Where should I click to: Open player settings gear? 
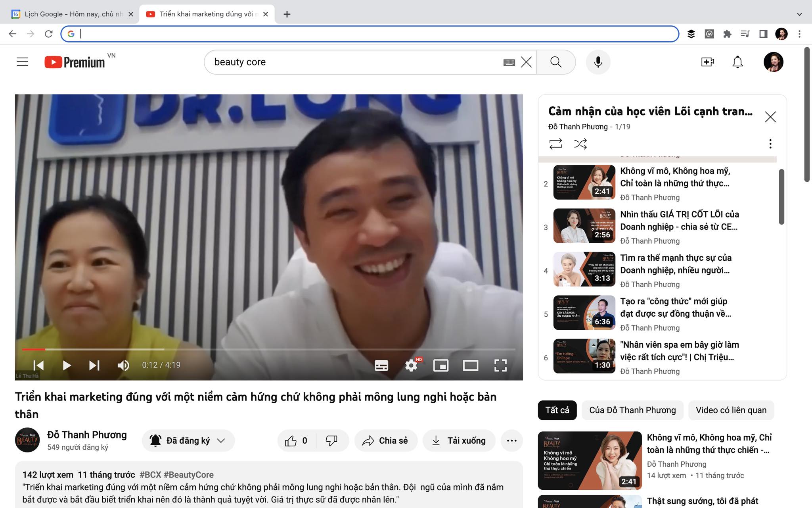click(x=412, y=365)
